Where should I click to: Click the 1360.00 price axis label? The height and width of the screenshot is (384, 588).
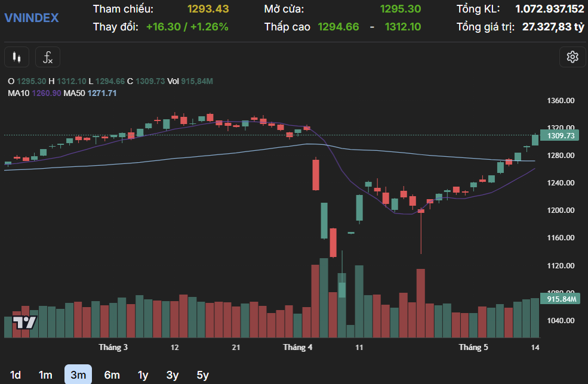click(x=561, y=100)
